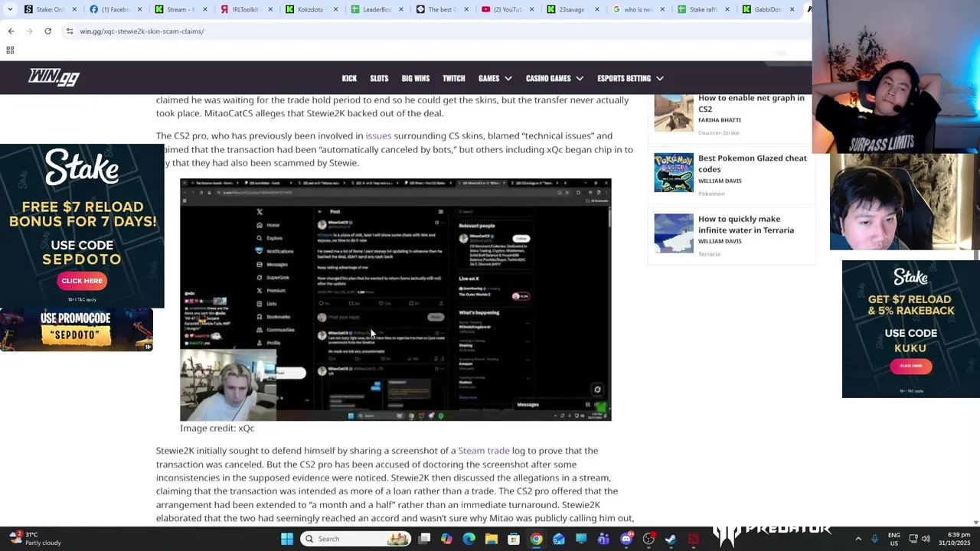Show hidden system tray icons
Viewport: 980px width, 551px height.
tap(857, 539)
